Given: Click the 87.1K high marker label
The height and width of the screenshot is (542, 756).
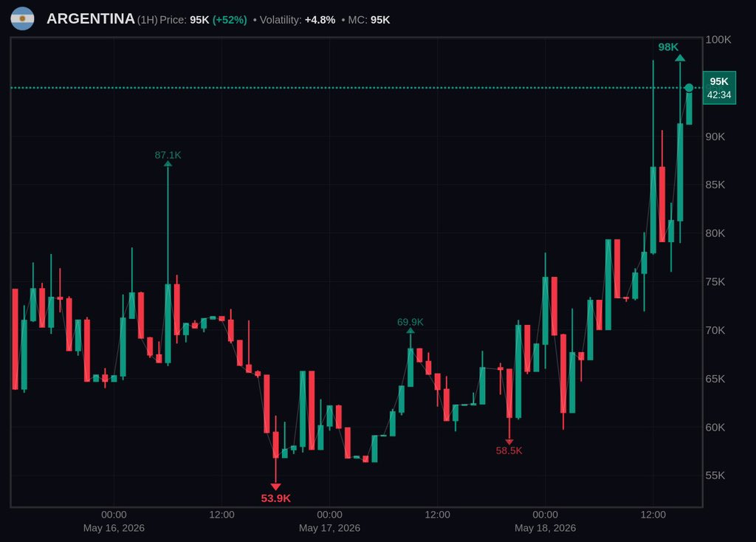Looking at the screenshot, I should (x=168, y=155).
